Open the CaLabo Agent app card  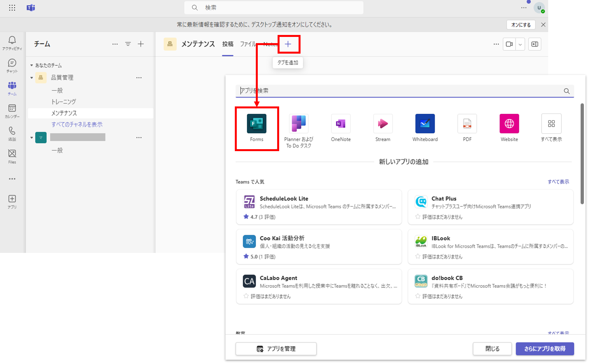[x=319, y=286]
